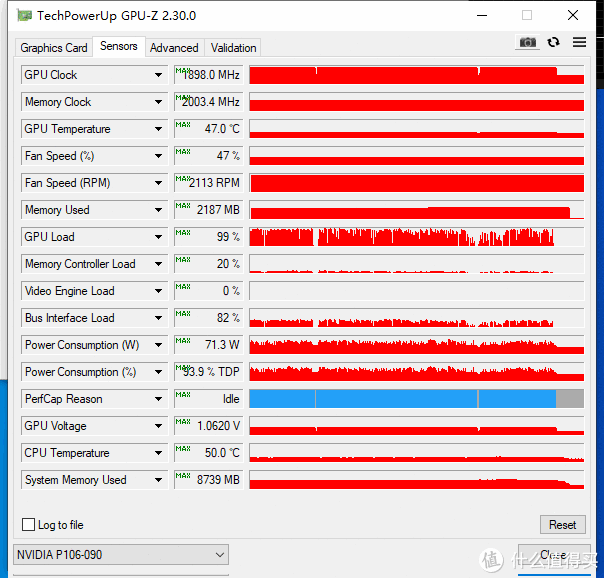Click the GPU-Z app icon in title bar
Screen dimensions: 604x578
[24, 15]
